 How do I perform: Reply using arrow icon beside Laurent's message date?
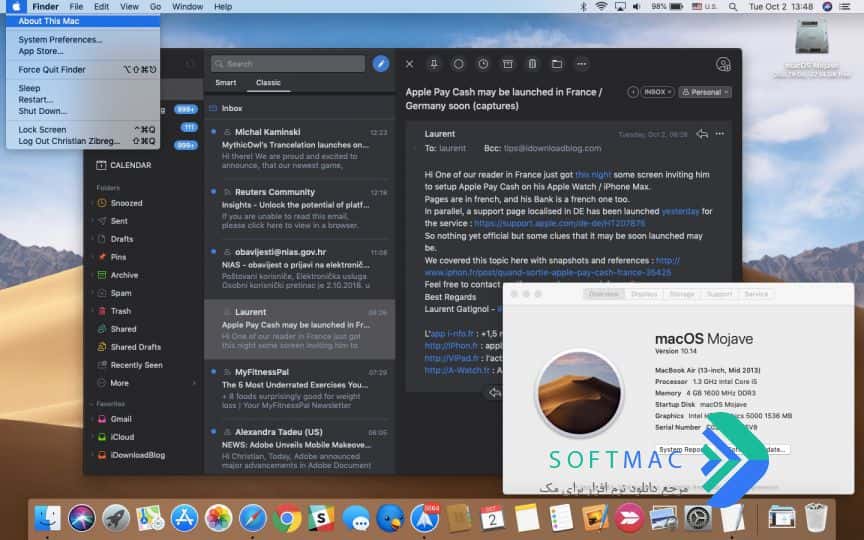[x=701, y=134]
